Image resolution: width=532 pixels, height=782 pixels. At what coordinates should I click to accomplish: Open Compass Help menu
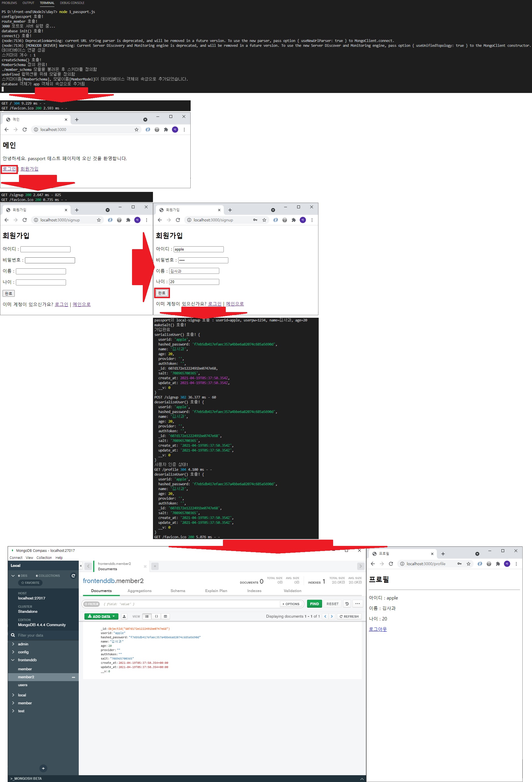59,558
